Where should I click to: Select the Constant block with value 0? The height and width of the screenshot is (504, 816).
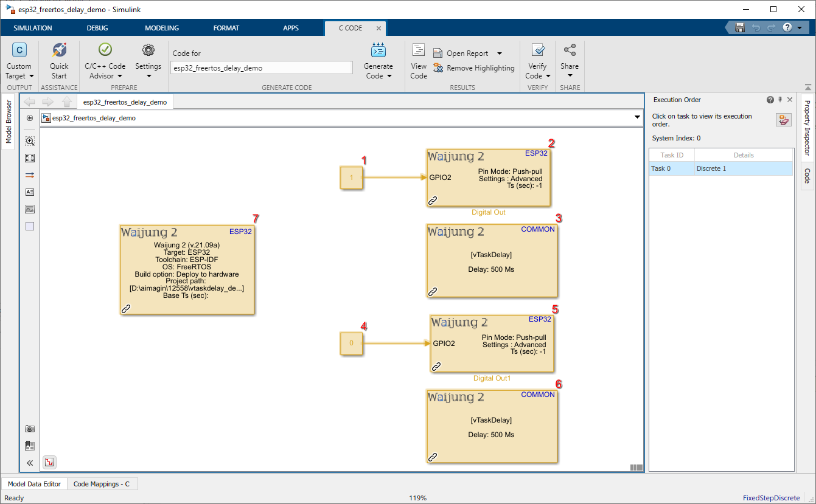[352, 343]
